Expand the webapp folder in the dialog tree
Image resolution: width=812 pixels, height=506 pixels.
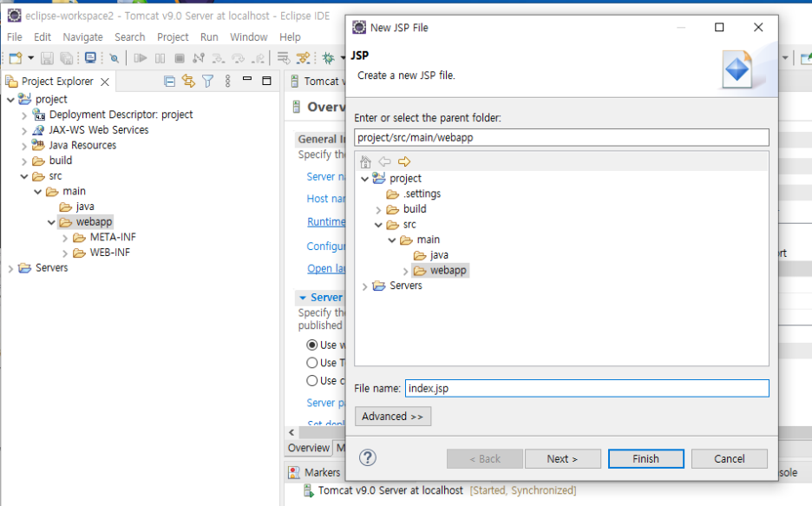pos(405,271)
